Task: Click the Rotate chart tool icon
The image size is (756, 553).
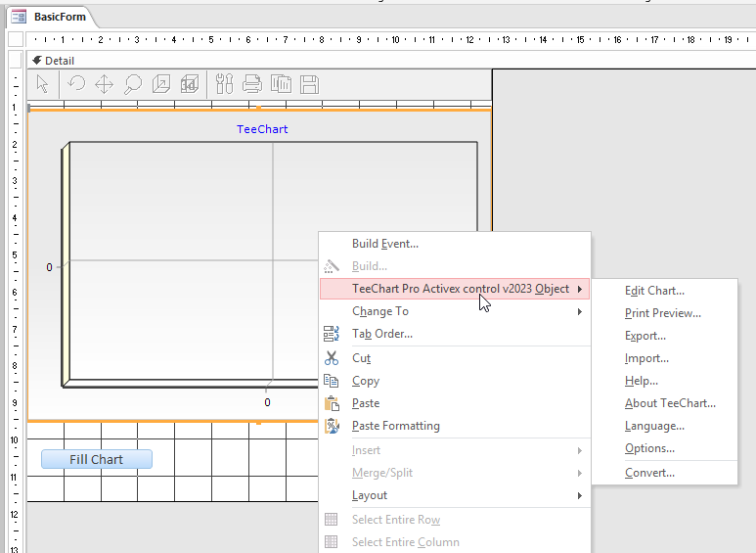Action: (76, 84)
